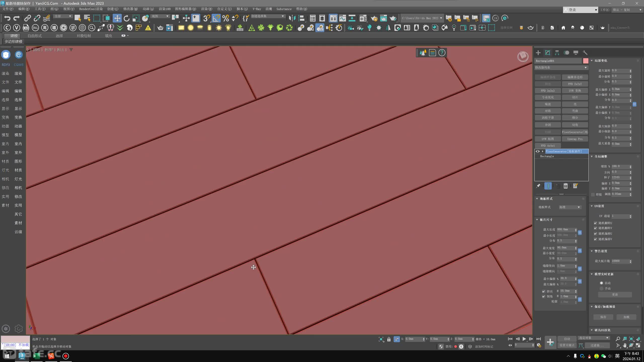
Task: Play the animation from time controls
Action: (524, 339)
